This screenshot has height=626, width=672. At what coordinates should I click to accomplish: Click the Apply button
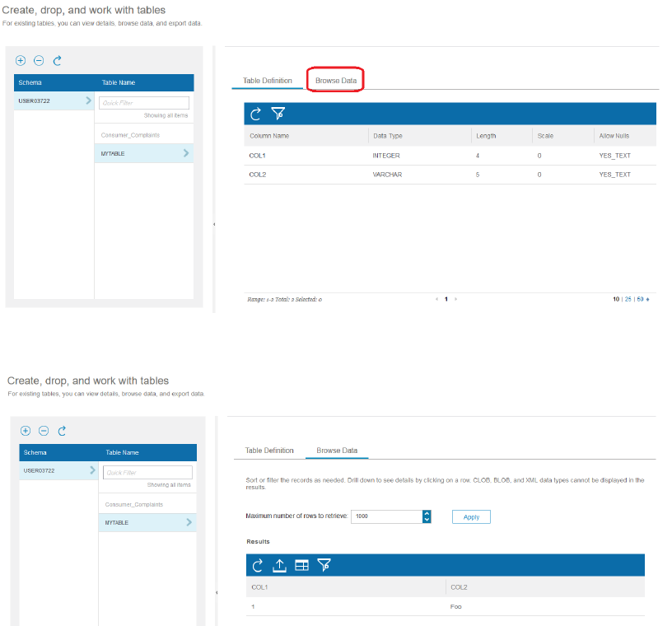click(x=471, y=516)
